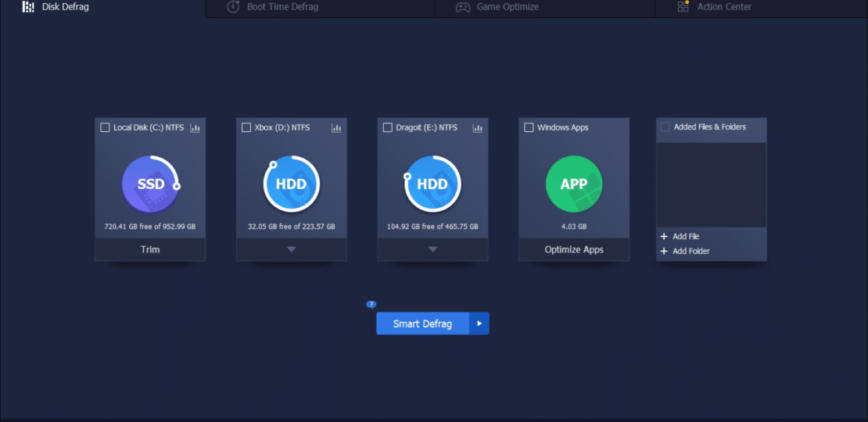View the Local Disk (C:) chart report icon
The image size is (868, 422).
[195, 127]
